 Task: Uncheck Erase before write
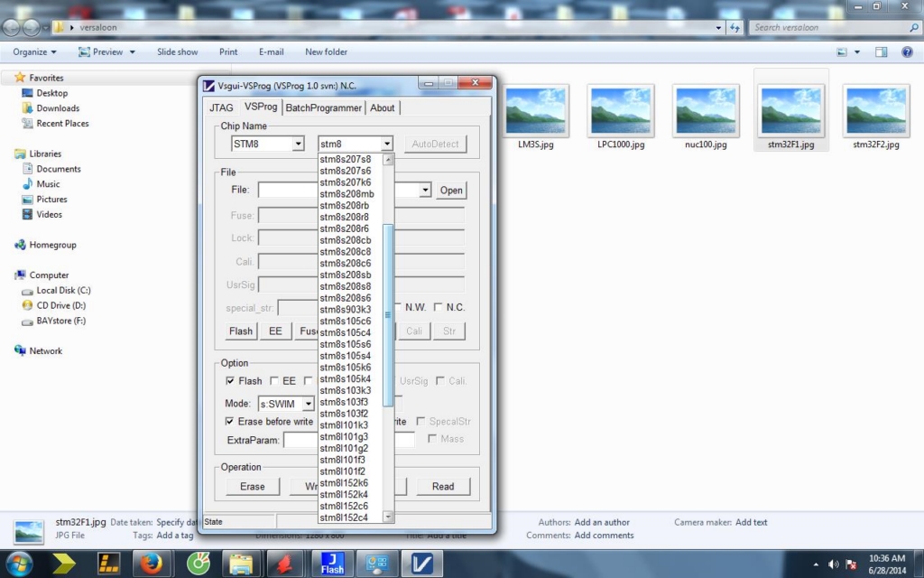click(229, 422)
